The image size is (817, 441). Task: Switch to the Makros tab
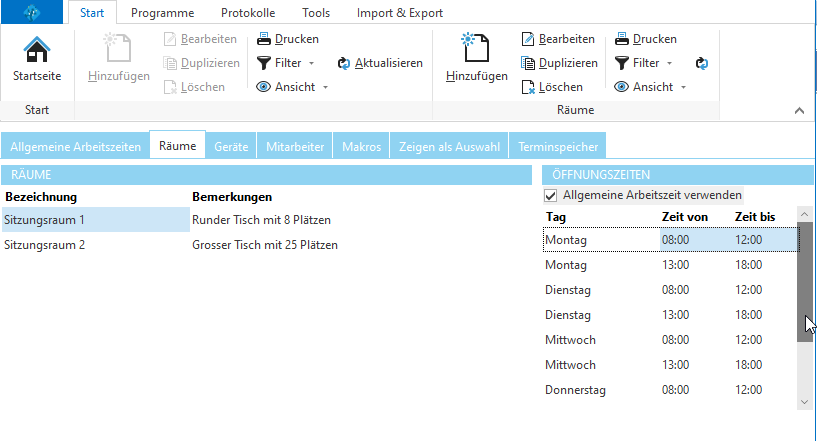click(362, 146)
